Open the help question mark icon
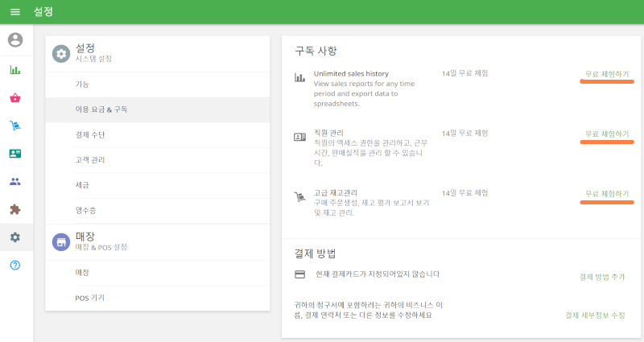Screen dimensions: 644x342 point(15,265)
